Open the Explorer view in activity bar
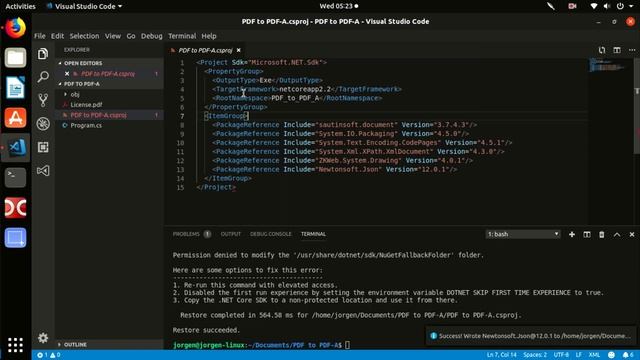Image resolution: width=640 pixels, height=360 pixels. coord(43,53)
